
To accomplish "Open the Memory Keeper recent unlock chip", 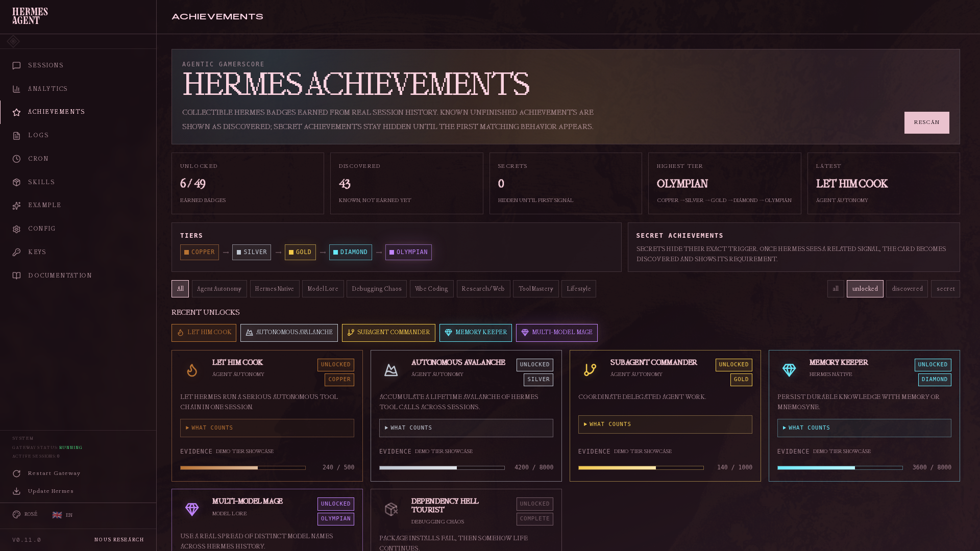I will point(476,333).
